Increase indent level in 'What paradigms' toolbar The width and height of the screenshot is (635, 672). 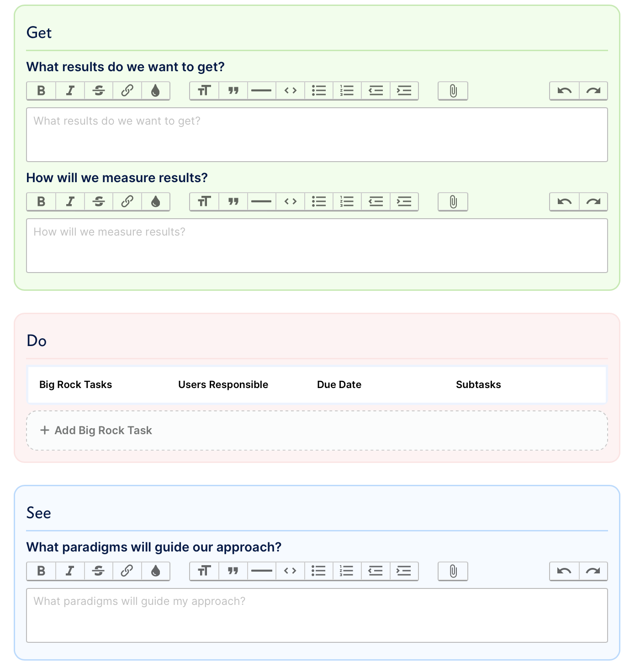point(404,571)
